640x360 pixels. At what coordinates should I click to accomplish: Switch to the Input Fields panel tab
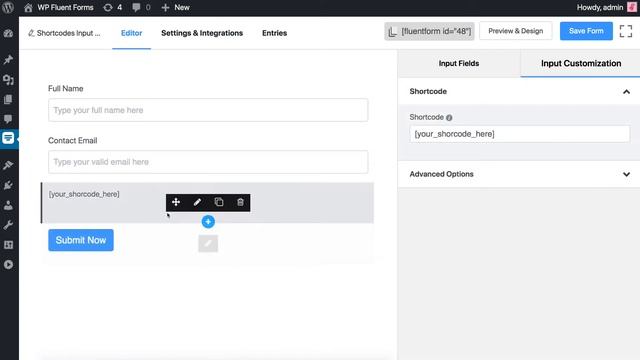tap(459, 63)
